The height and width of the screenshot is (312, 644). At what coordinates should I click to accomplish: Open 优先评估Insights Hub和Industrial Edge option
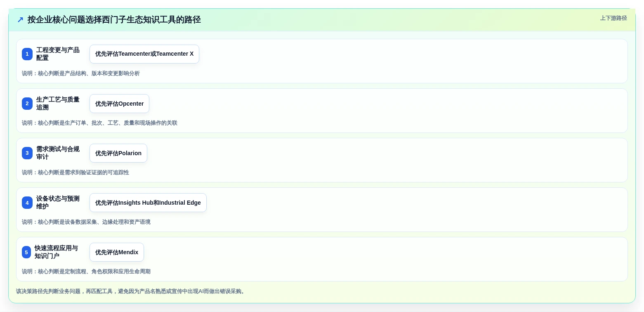[148, 203]
